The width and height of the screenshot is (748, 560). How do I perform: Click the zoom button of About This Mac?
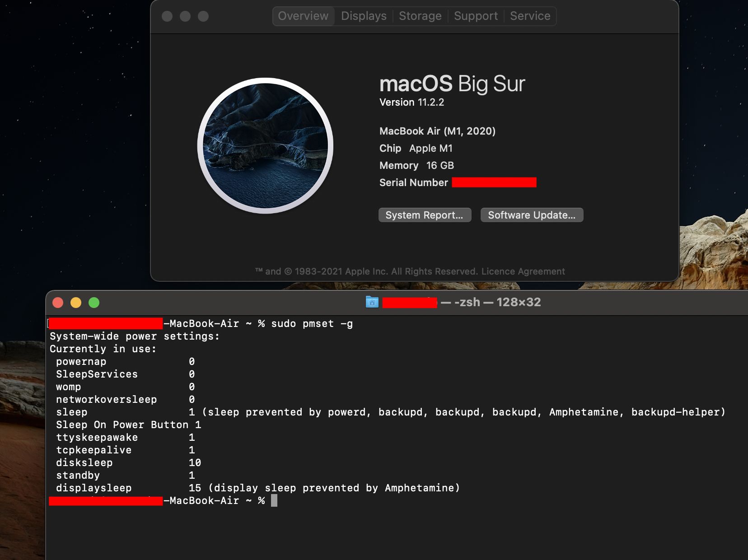click(203, 16)
